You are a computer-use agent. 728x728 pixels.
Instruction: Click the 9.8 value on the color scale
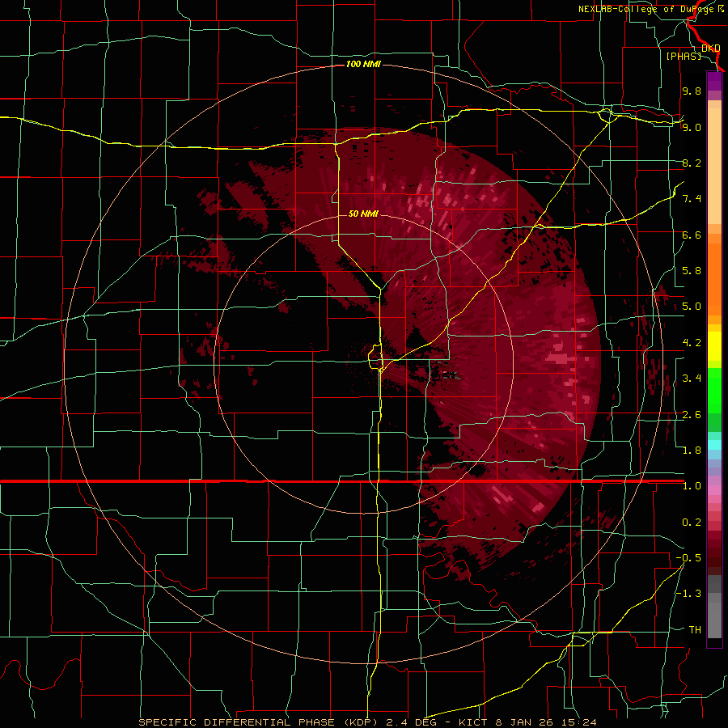pyautogui.click(x=692, y=91)
